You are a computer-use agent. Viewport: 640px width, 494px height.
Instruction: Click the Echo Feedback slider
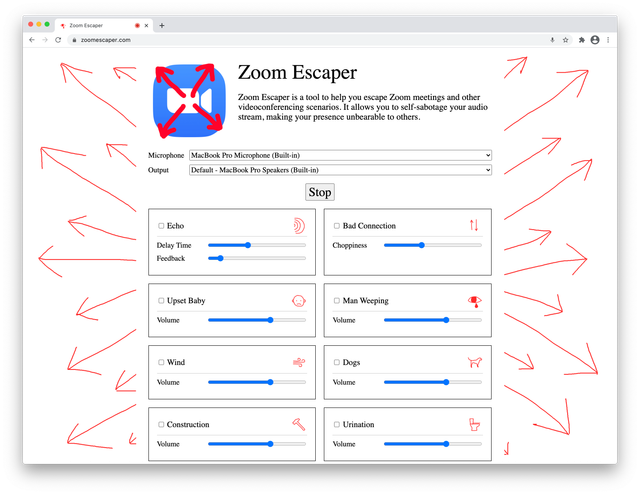coord(257,258)
